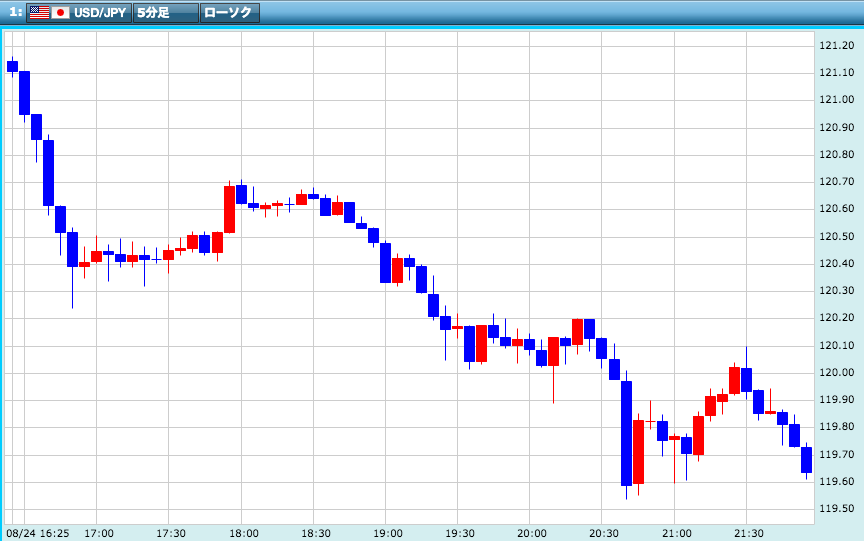Select the 120.50 price axis label

(836, 236)
